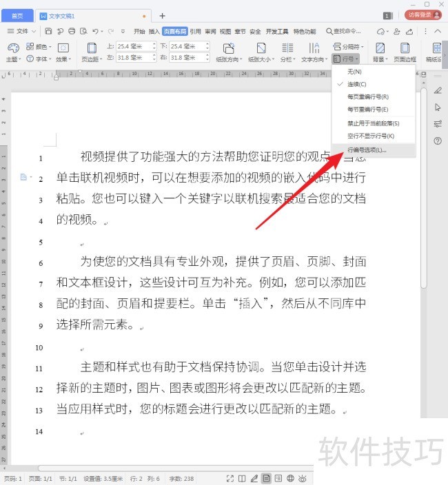Select 每页重编行号(R) option

[374, 97]
